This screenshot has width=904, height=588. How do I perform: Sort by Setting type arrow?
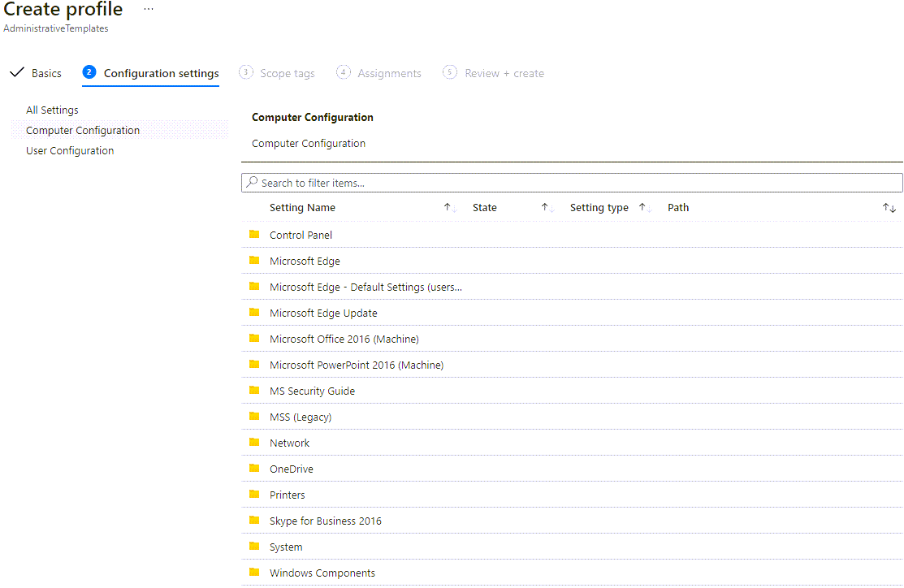coord(645,208)
